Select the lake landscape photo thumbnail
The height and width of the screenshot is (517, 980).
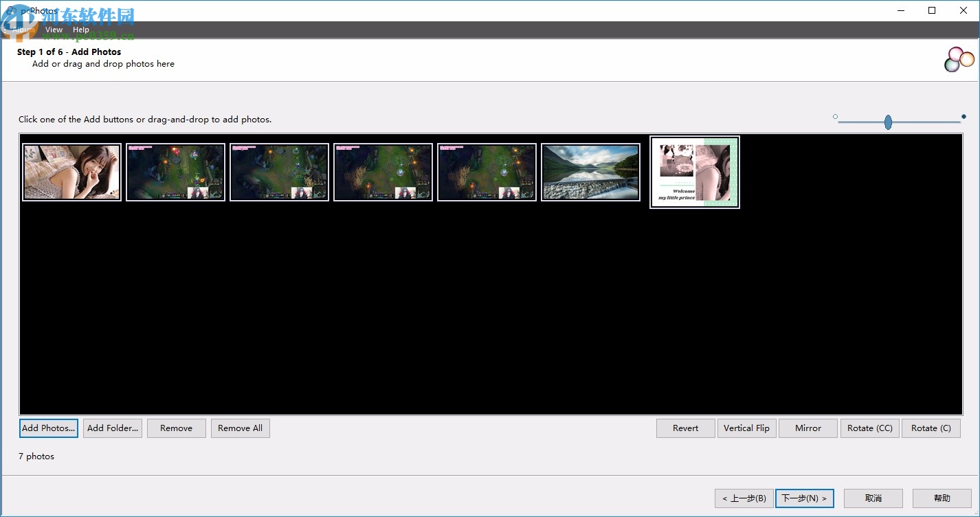pyautogui.click(x=590, y=171)
